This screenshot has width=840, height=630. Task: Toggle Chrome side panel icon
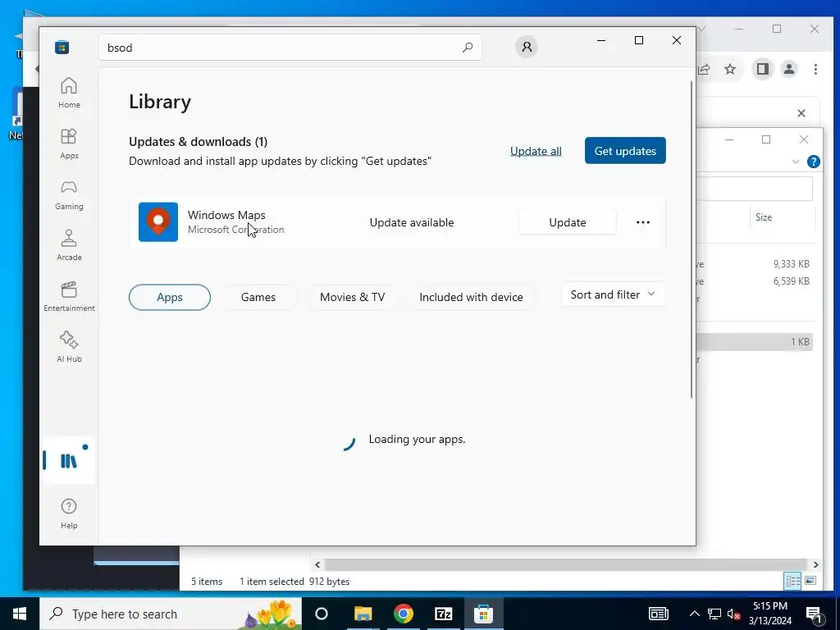tap(762, 69)
